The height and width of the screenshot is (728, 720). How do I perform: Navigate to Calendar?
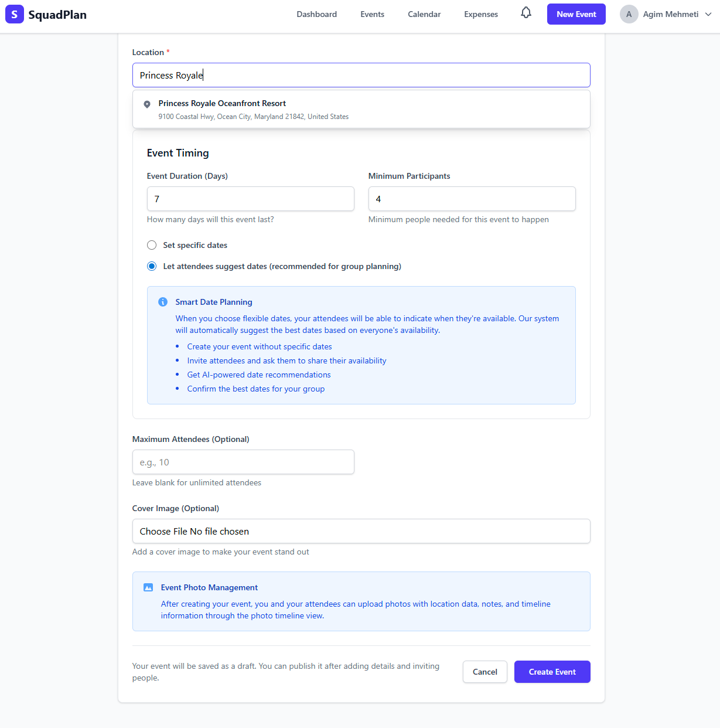pyautogui.click(x=424, y=14)
